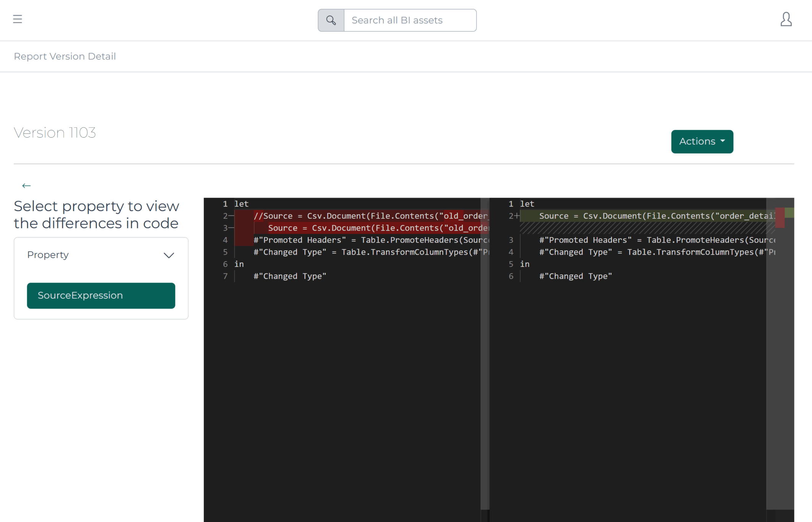Click the minus marker on left line 2
Screen dimensions: 812x522
(231, 216)
